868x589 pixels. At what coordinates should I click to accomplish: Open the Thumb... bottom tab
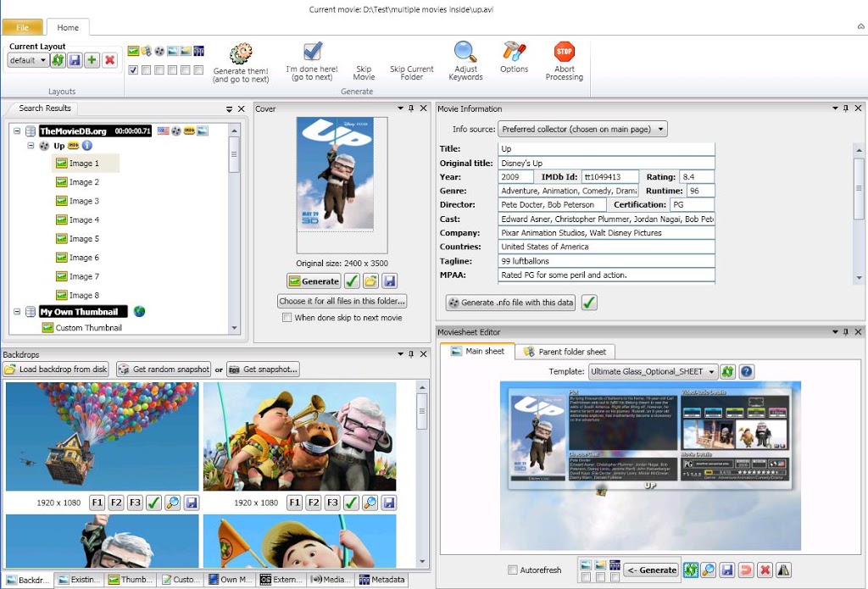[131, 580]
